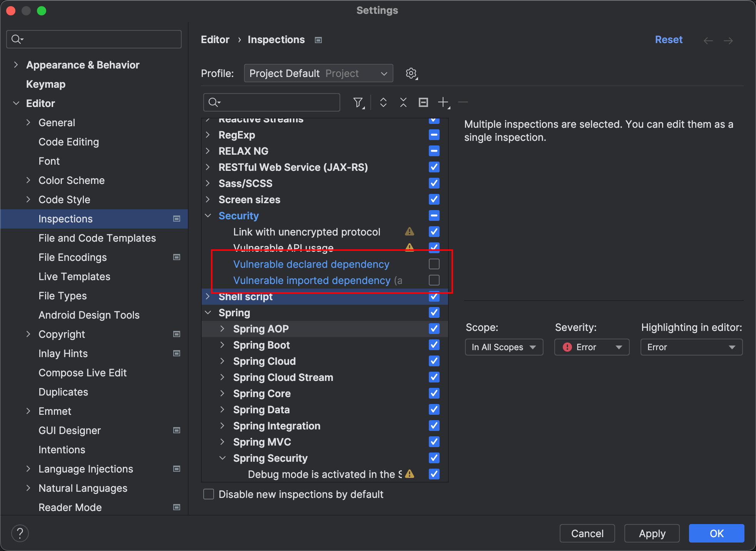
Task: Open the Profile dropdown
Action: click(x=318, y=73)
